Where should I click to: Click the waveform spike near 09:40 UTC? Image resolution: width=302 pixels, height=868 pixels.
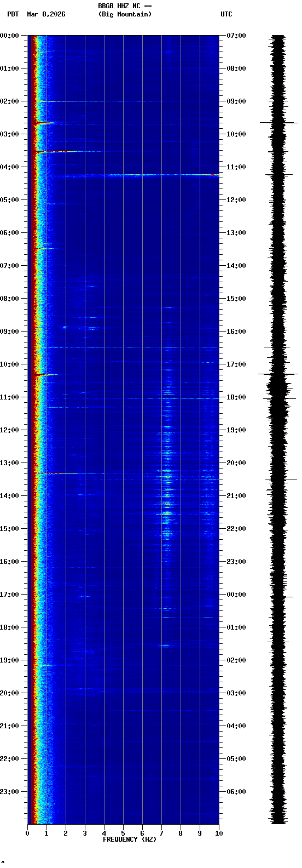click(x=278, y=123)
